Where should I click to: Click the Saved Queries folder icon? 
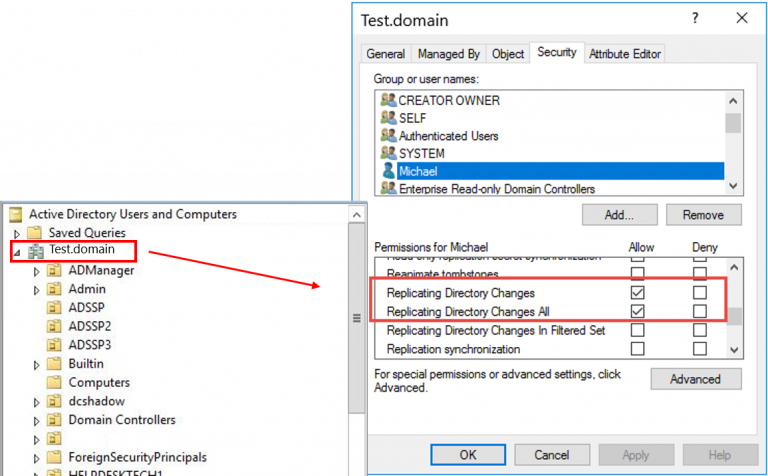point(35,233)
